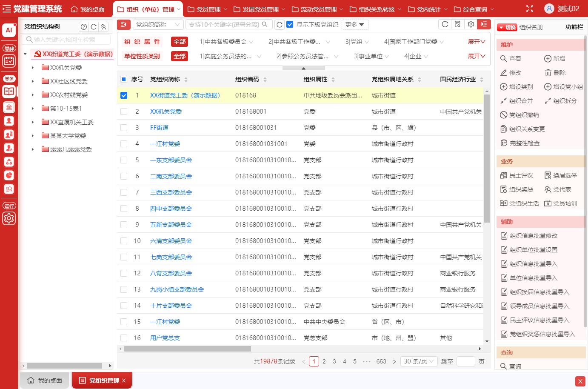Screen dimensions: 588x389
Task: Open the sidebar gear settings icon
Action: tap(9, 218)
